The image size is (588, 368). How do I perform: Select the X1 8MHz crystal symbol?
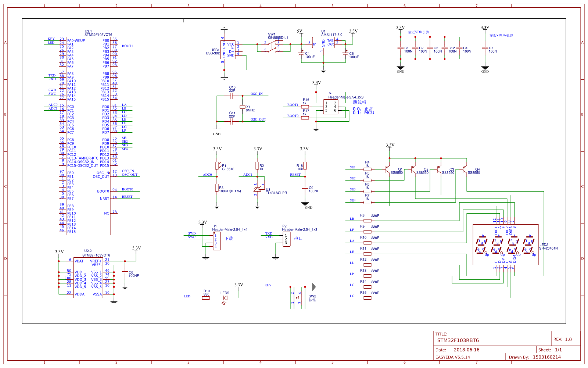click(x=242, y=107)
